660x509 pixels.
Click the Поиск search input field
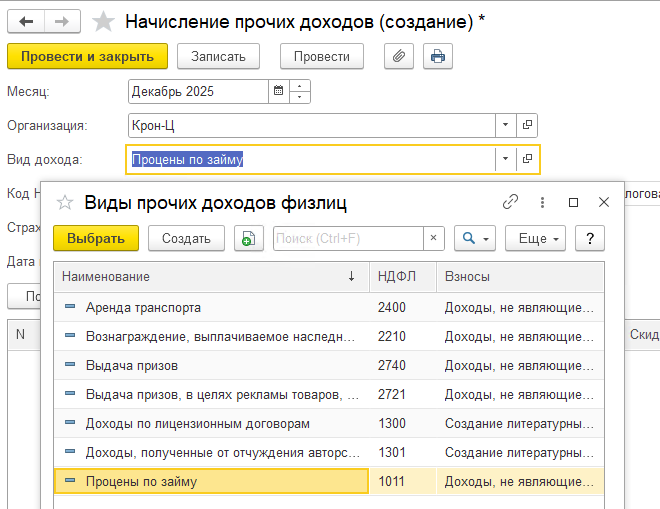point(348,238)
